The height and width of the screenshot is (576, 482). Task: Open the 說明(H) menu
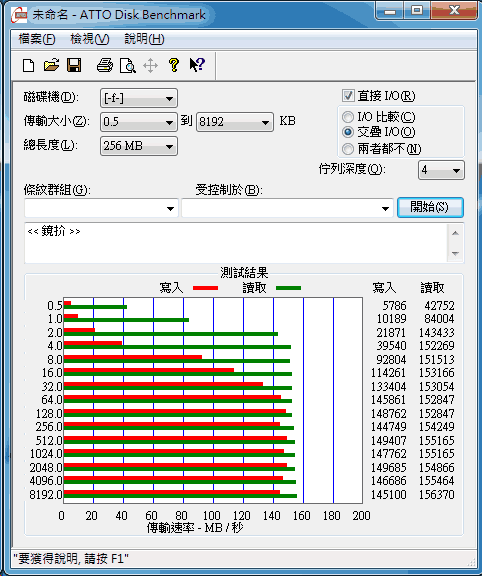[x=144, y=39]
